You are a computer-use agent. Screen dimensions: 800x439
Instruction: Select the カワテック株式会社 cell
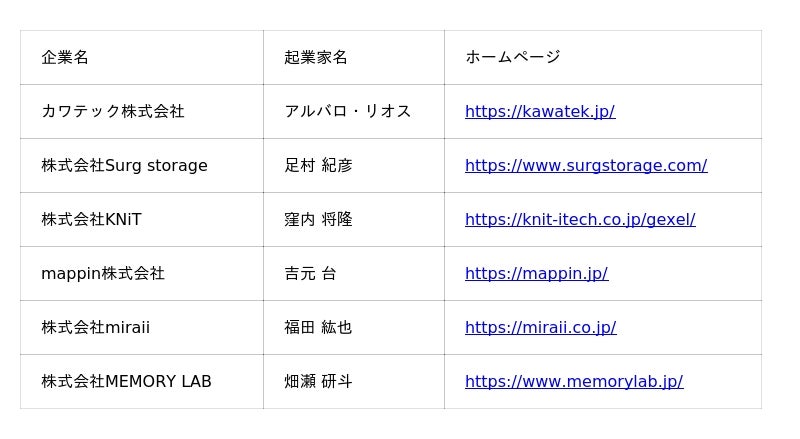(x=113, y=111)
